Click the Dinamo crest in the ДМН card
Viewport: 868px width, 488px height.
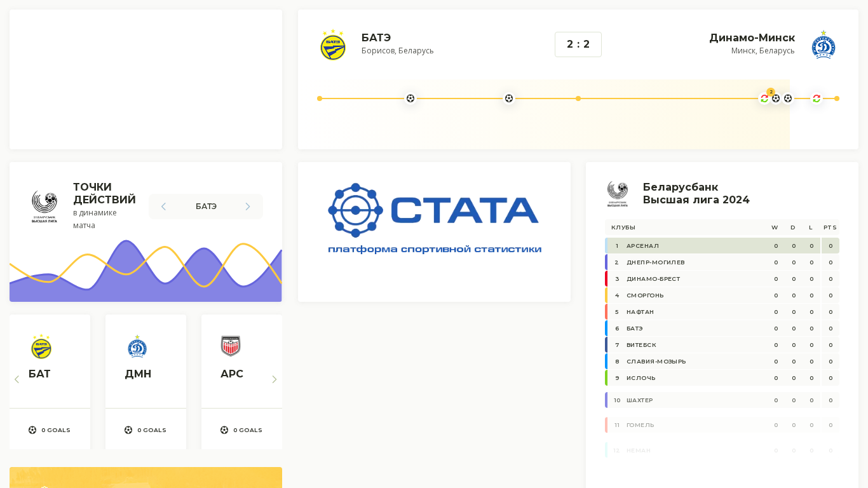137,346
